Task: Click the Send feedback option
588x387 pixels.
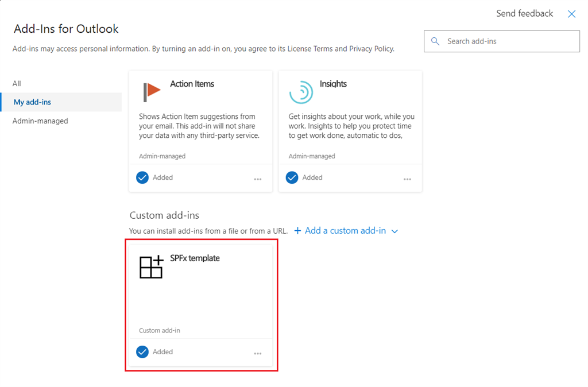Action: [x=524, y=13]
